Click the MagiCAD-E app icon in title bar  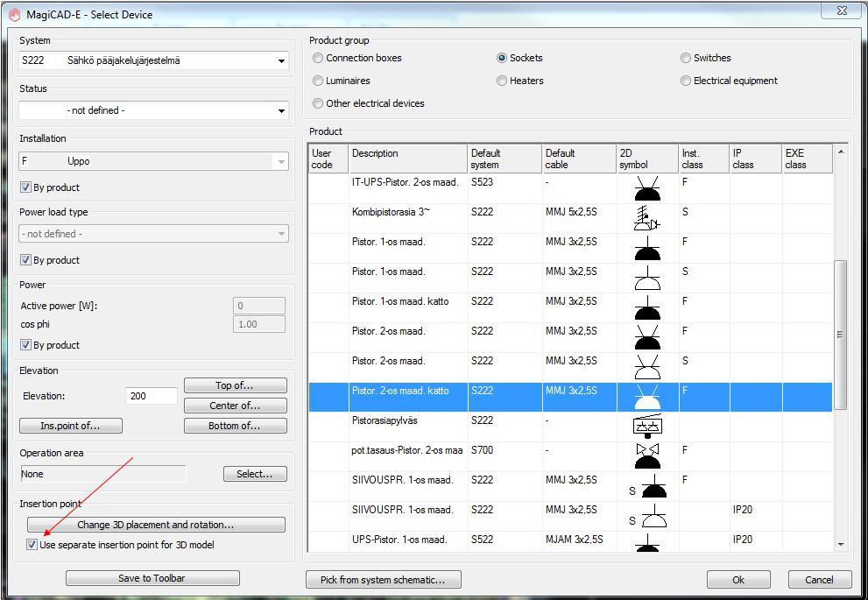(x=15, y=15)
